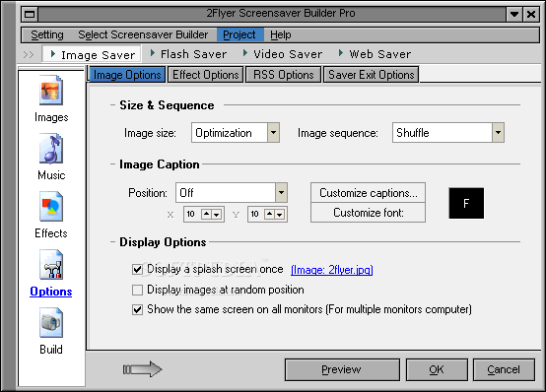Open the Music section icon

click(51, 149)
